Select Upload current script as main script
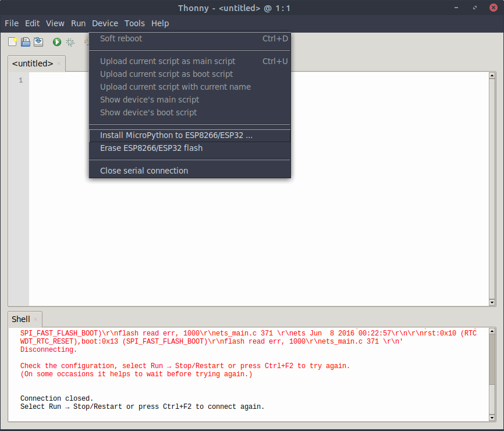 click(x=190, y=61)
